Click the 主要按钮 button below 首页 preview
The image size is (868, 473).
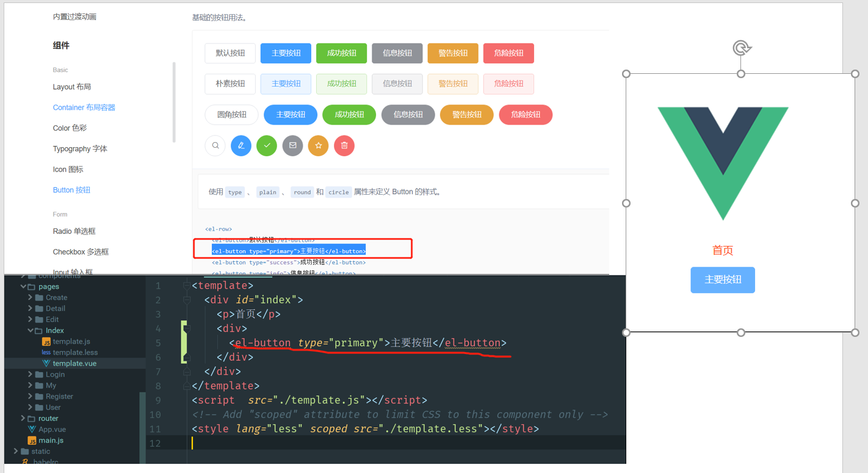[723, 280]
